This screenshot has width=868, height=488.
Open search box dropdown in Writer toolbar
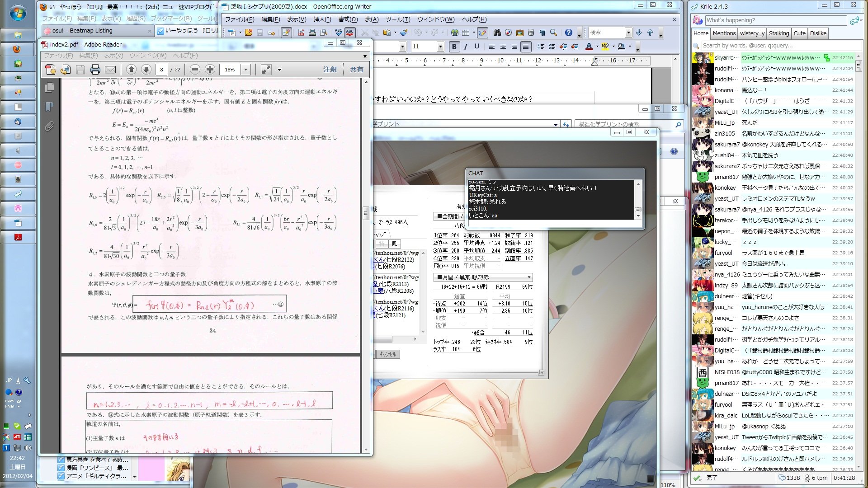pyautogui.click(x=628, y=33)
